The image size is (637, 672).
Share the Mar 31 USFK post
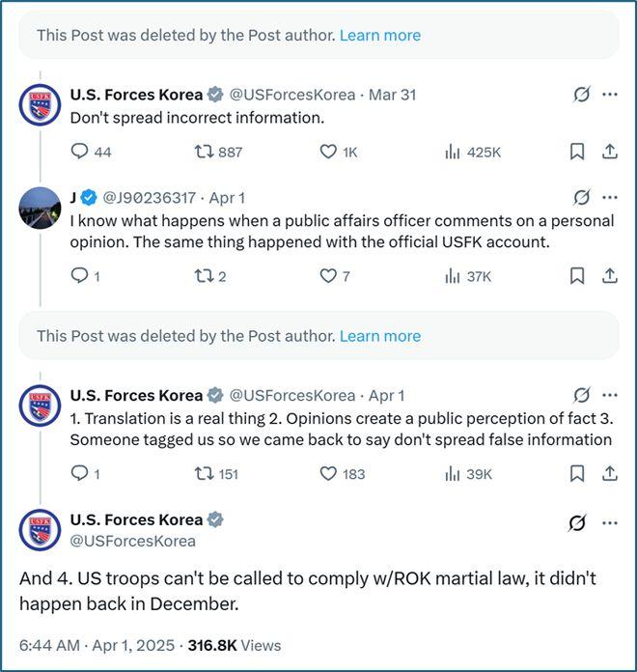[x=610, y=152]
